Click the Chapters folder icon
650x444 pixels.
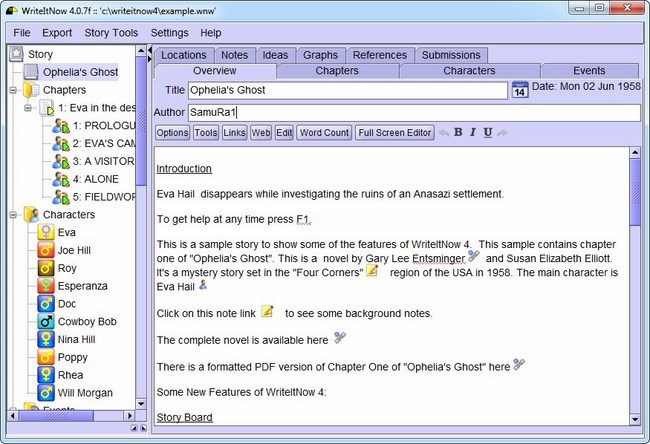[x=31, y=90]
